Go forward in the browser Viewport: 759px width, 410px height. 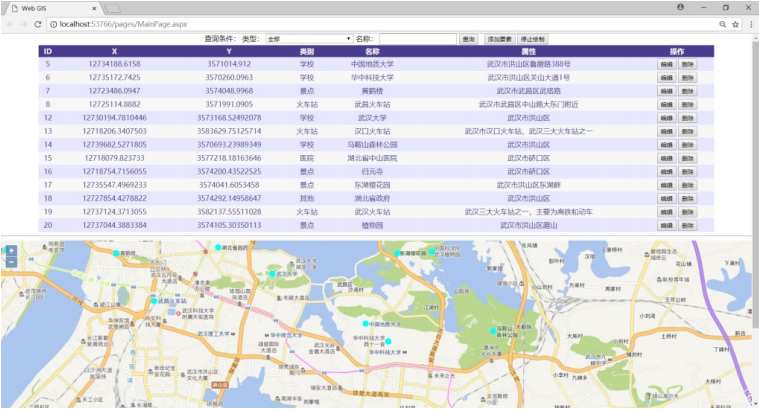23,24
